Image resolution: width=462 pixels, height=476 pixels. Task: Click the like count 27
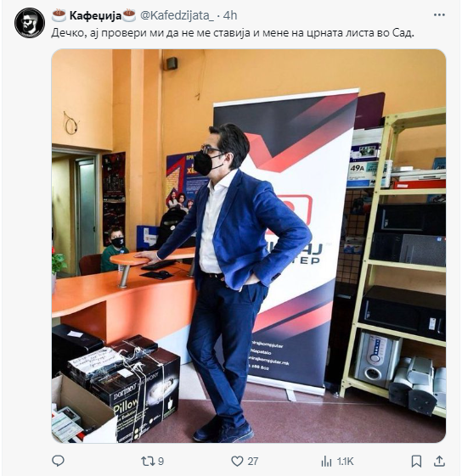coord(253,462)
